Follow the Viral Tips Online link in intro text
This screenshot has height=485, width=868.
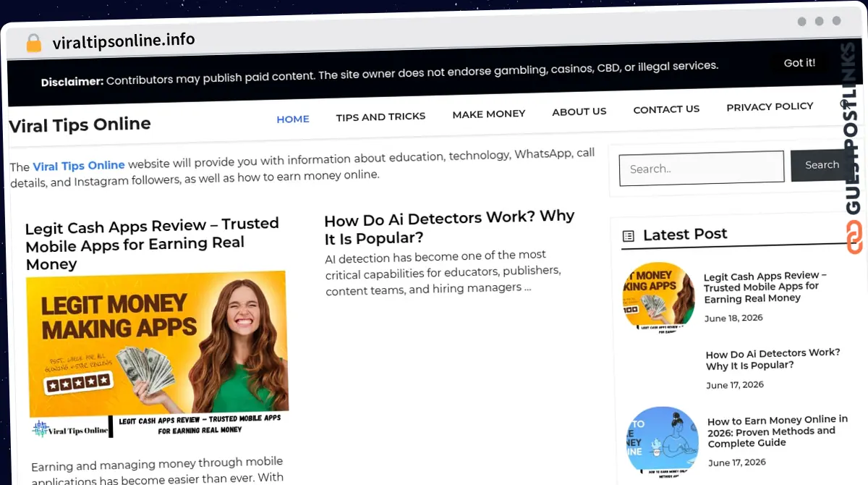click(x=79, y=166)
